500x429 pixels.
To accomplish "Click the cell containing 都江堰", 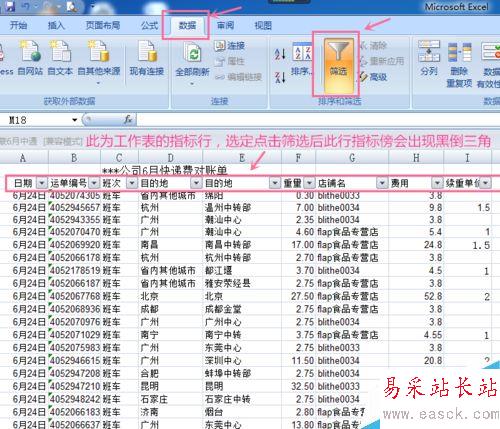I will click(x=243, y=271).
